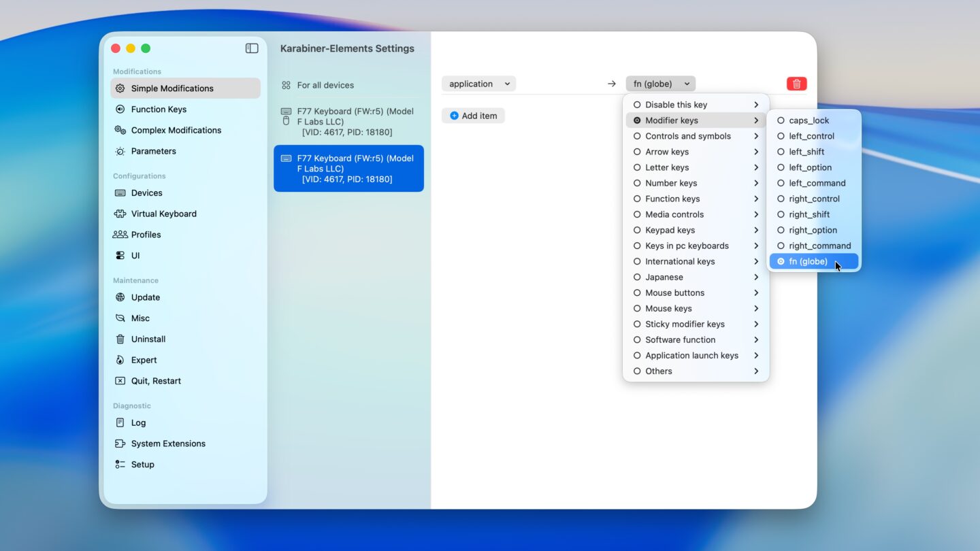Click the Complex Modifications gears icon
The height and width of the screenshot is (551, 980).
tap(120, 130)
